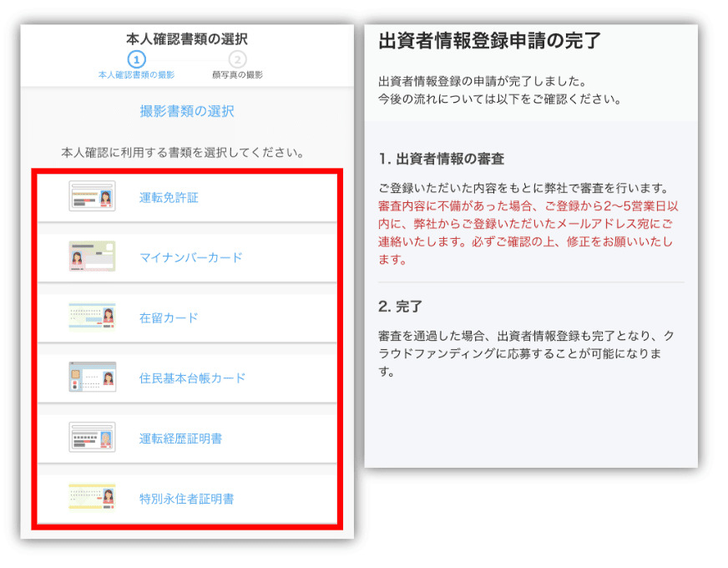Viewport: 728px width, 568px height.
Task: Click the 特別永住者証明書 yellow card icon
Action: point(92,498)
